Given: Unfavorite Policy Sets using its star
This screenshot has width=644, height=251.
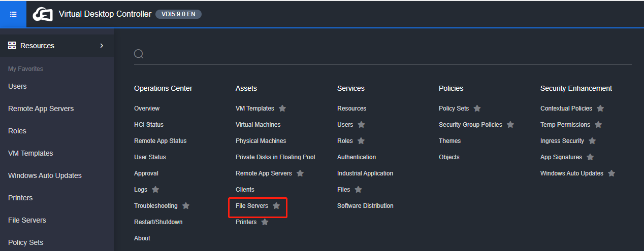Looking at the screenshot, I should coord(477,109).
